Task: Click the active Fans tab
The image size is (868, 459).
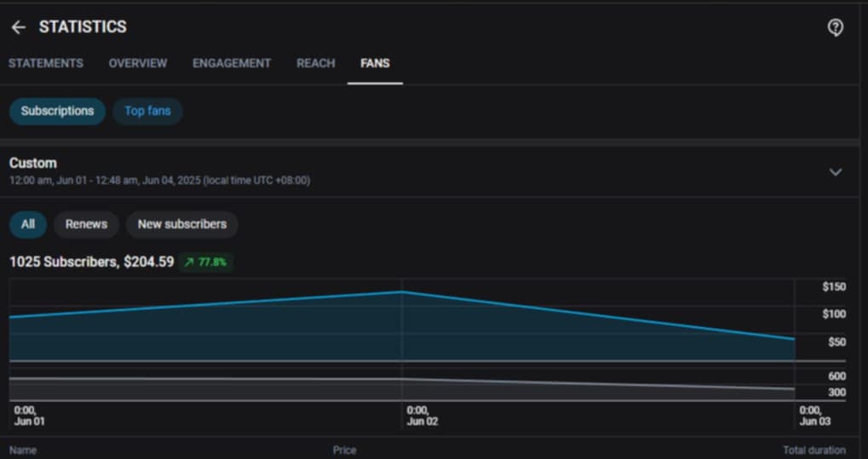Action: (x=375, y=63)
